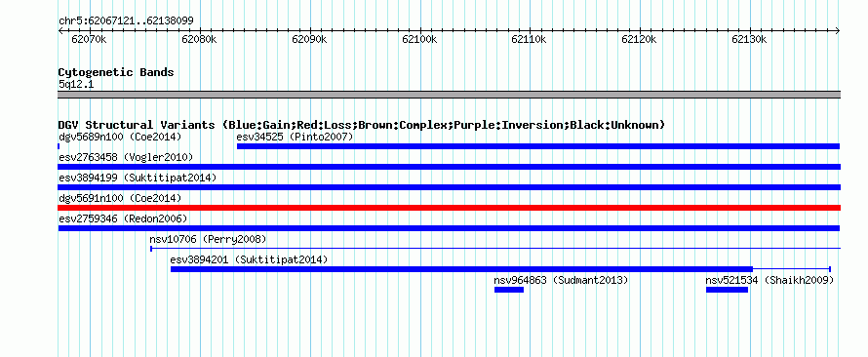Viewport: 868px width, 357px height.
Task: Click the nsv521534 (Shaikh2009) variant bar
Action: [x=727, y=290]
